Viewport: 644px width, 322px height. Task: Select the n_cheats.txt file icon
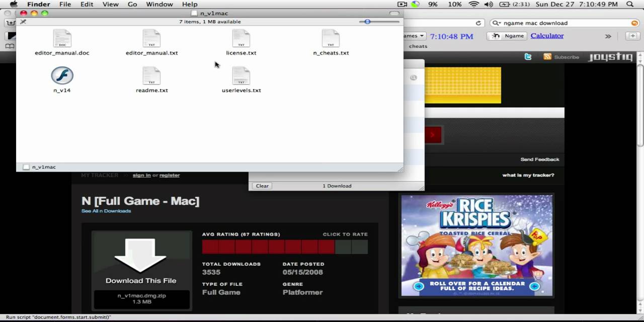point(331,38)
